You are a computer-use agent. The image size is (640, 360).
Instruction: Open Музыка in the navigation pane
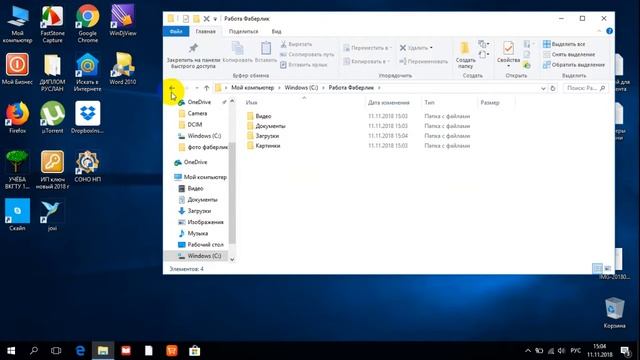(x=198, y=233)
